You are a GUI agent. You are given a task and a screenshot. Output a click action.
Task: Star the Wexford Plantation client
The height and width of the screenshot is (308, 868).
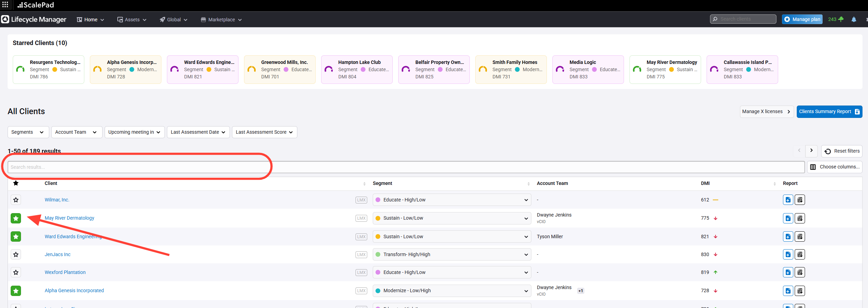pyautogui.click(x=16, y=273)
